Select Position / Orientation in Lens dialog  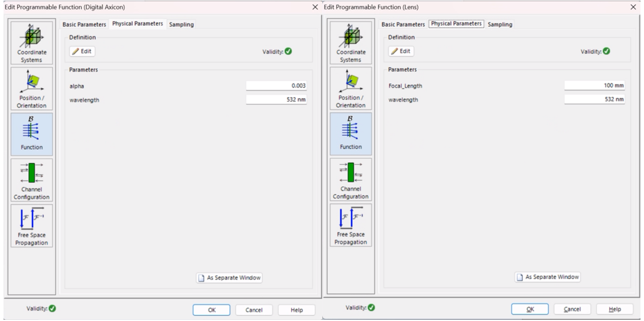tap(350, 88)
